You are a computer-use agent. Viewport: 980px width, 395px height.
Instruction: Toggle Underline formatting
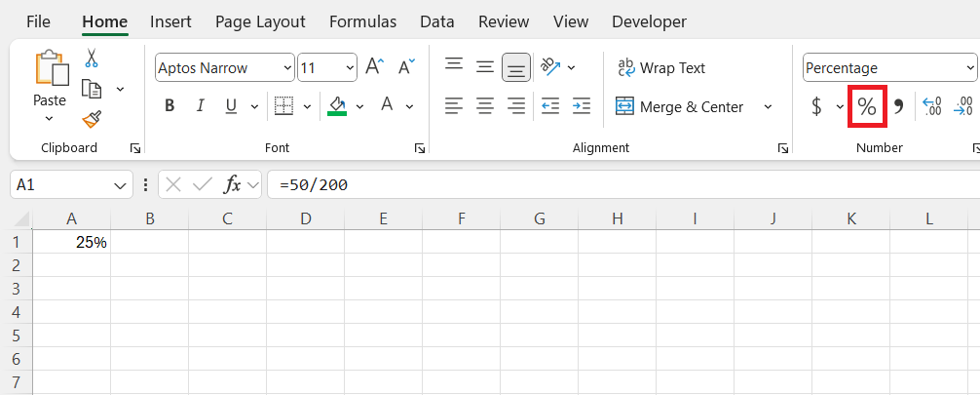pos(231,105)
